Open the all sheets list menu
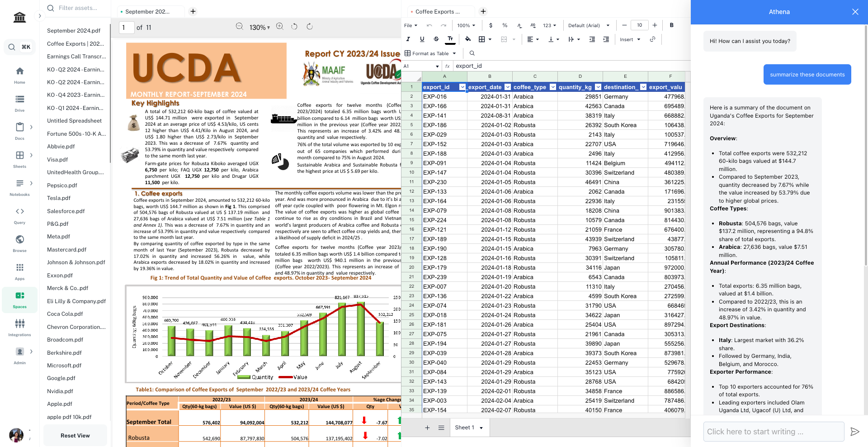 441,428
